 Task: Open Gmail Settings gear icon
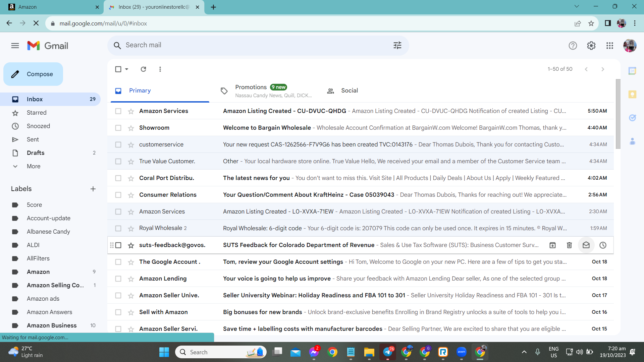[591, 46]
